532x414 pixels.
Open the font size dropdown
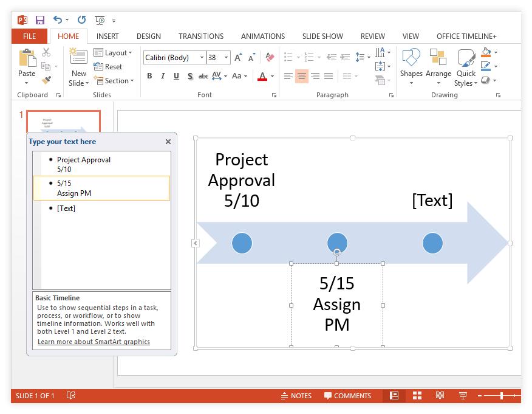(227, 58)
